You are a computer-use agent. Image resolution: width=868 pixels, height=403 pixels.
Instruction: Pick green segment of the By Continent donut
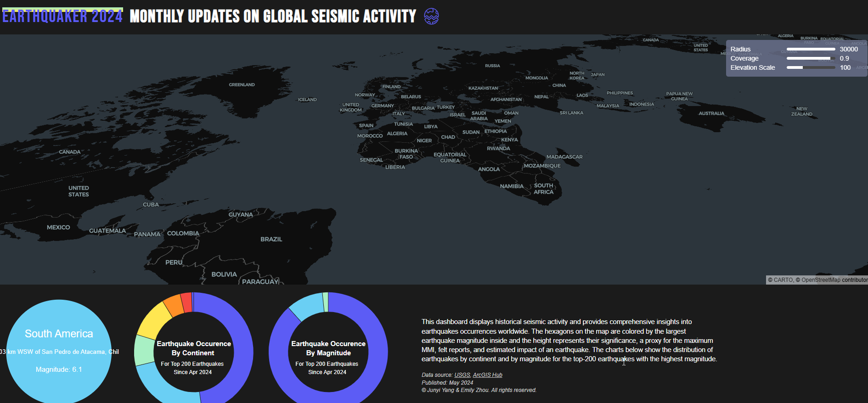click(144, 350)
